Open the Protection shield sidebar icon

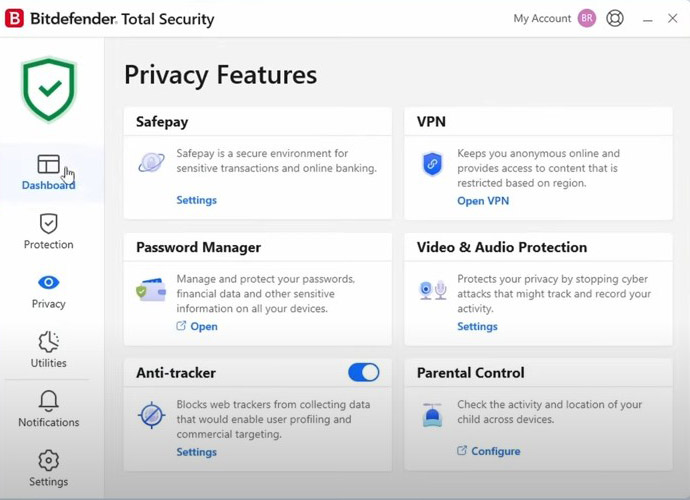[x=48, y=224]
